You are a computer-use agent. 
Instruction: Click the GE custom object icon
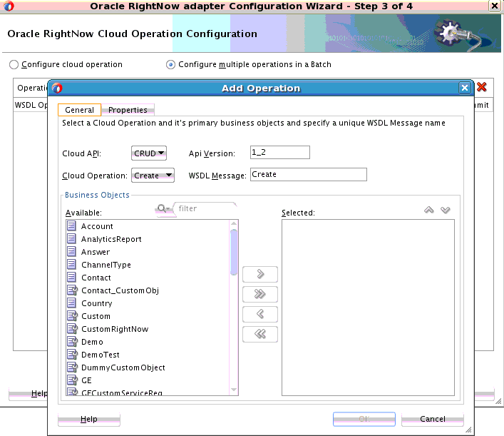click(72, 380)
